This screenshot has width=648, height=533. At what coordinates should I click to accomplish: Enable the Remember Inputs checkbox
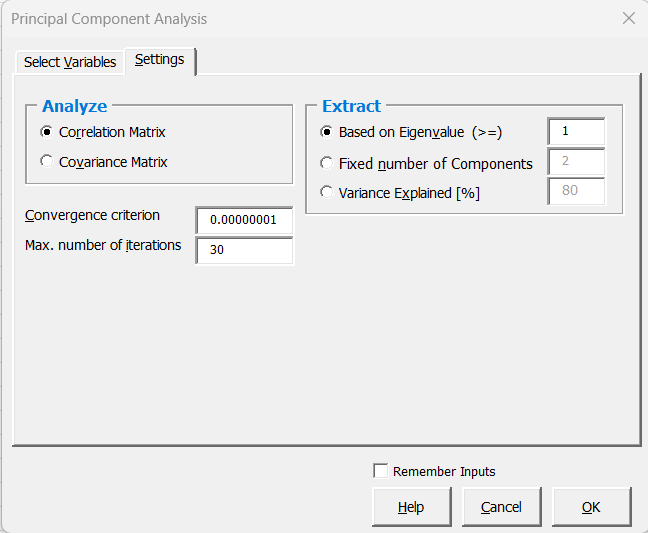click(x=380, y=471)
